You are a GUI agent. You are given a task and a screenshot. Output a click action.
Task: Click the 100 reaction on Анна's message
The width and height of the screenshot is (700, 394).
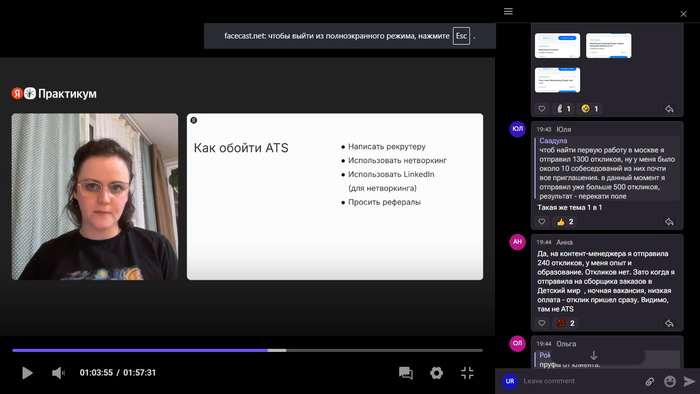pos(565,323)
